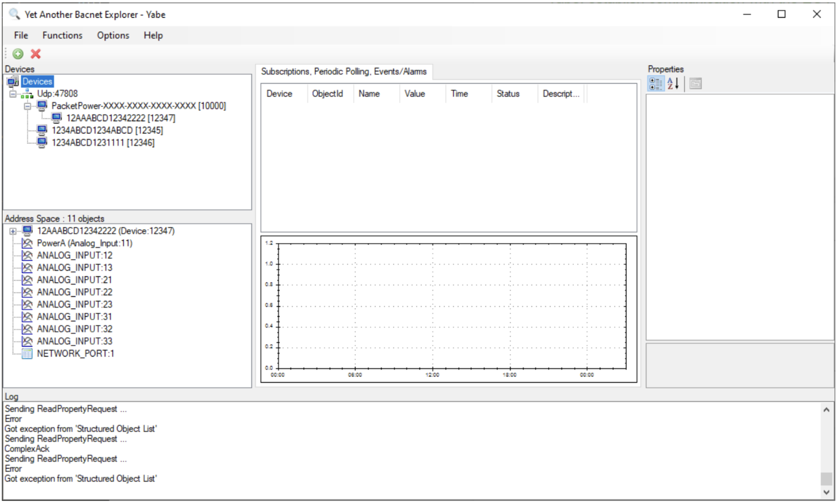Expand the 12AAABCD12342222 device in Address Space
Image resolution: width=838 pixels, height=504 pixels.
(x=13, y=231)
